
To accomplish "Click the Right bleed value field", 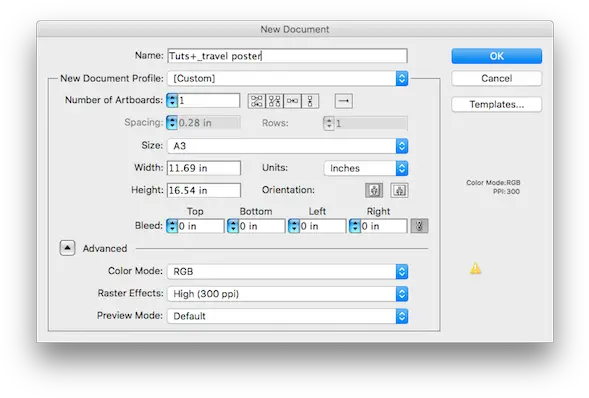I will [384, 226].
